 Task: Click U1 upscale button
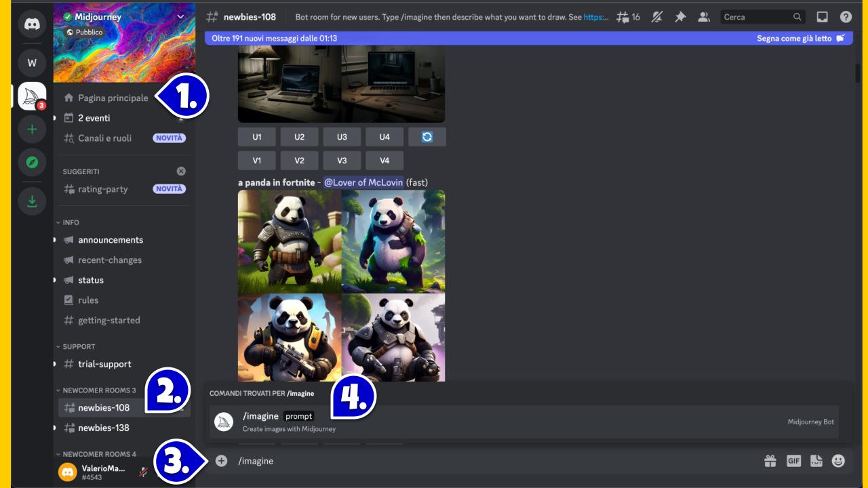coord(257,137)
